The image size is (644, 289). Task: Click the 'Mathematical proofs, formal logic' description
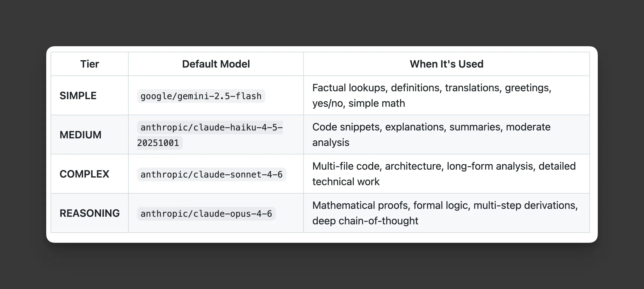point(445,213)
